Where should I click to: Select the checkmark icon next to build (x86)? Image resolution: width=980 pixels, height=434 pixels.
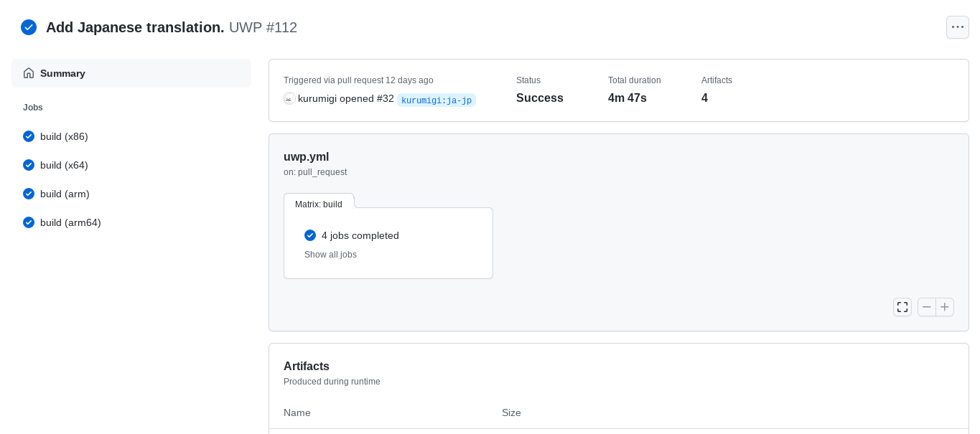click(x=29, y=136)
